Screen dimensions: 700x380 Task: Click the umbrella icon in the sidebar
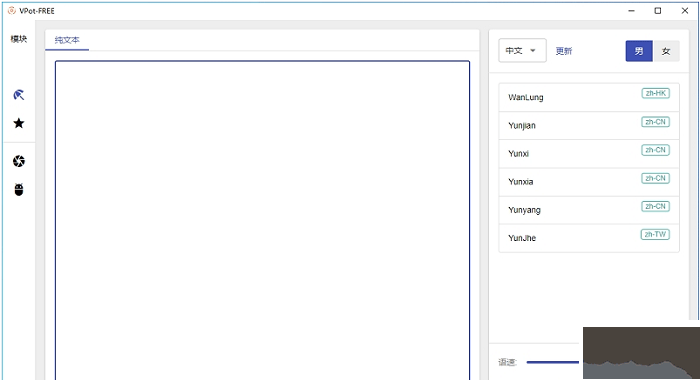(x=18, y=95)
